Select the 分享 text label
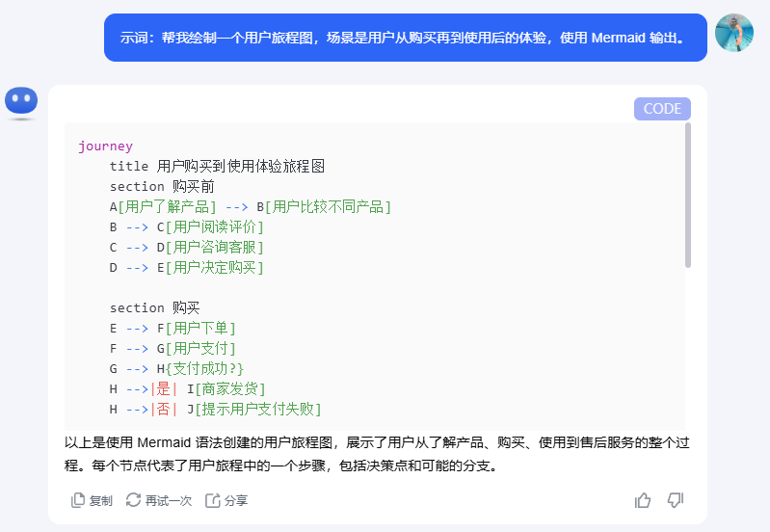 (236, 500)
